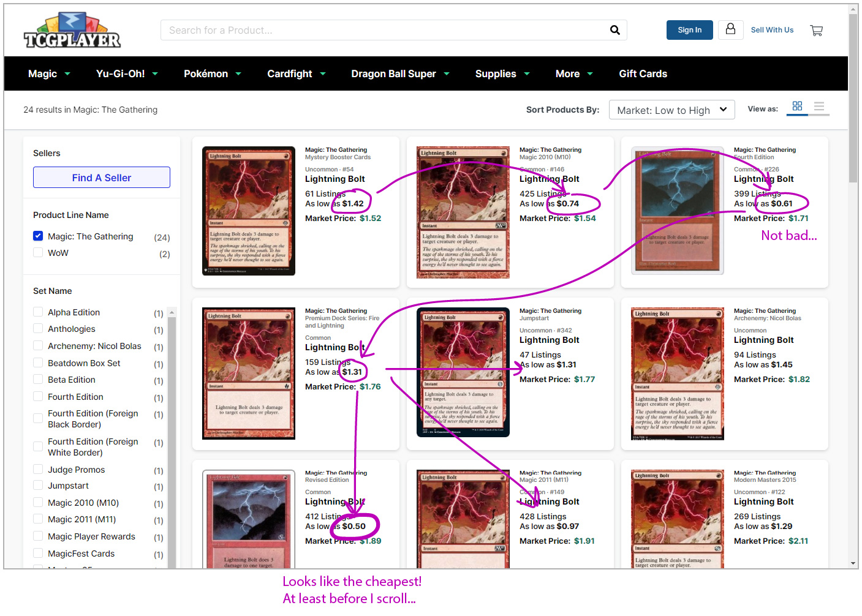Click the '94 Listings' text

coord(755,355)
